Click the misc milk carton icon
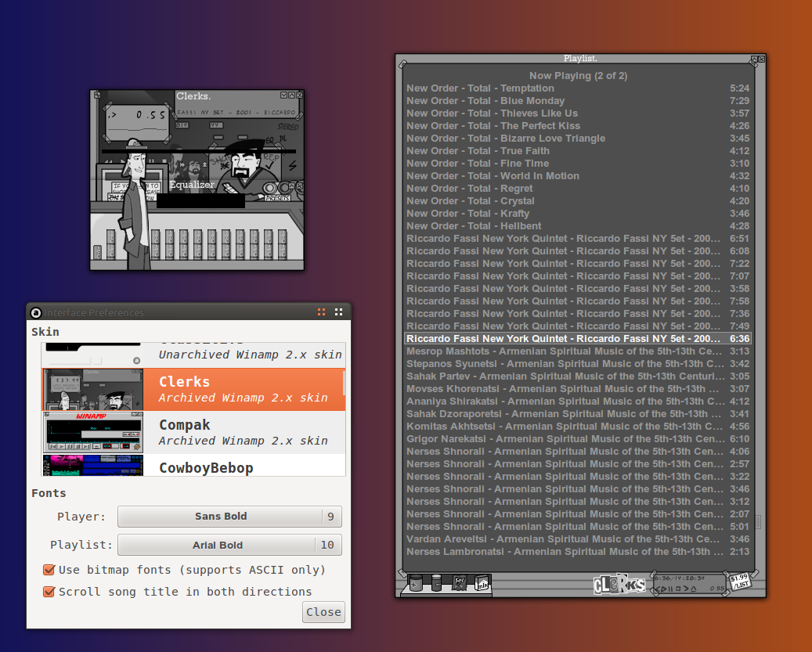812x652 pixels. [x=482, y=583]
